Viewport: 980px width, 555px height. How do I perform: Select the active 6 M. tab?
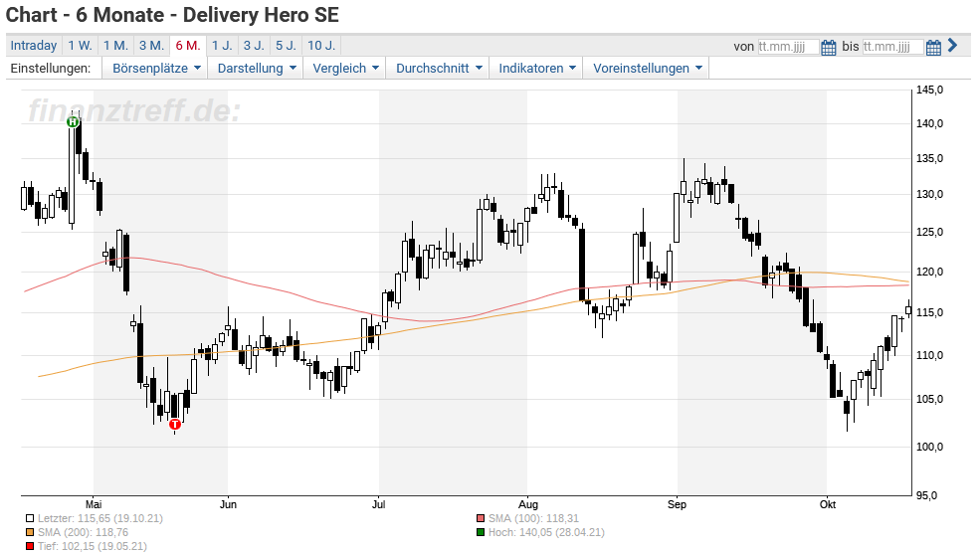coord(187,46)
